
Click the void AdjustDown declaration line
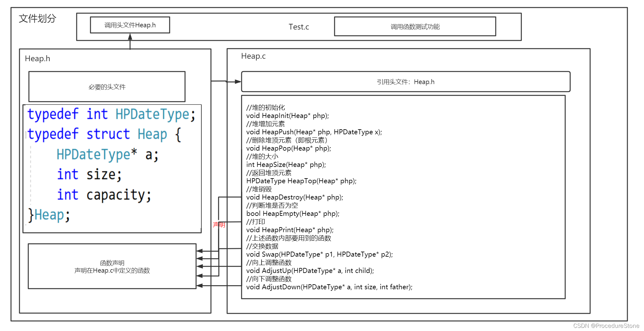click(329, 287)
